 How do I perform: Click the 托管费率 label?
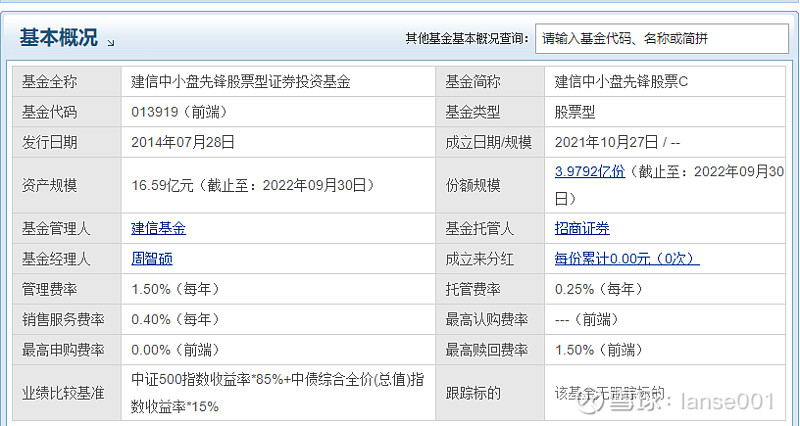pos(472,289)
